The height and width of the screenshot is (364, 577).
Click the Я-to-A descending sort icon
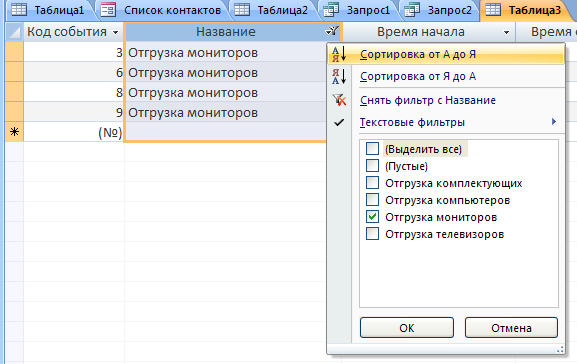pyautogui.click(x=339, y=76)
